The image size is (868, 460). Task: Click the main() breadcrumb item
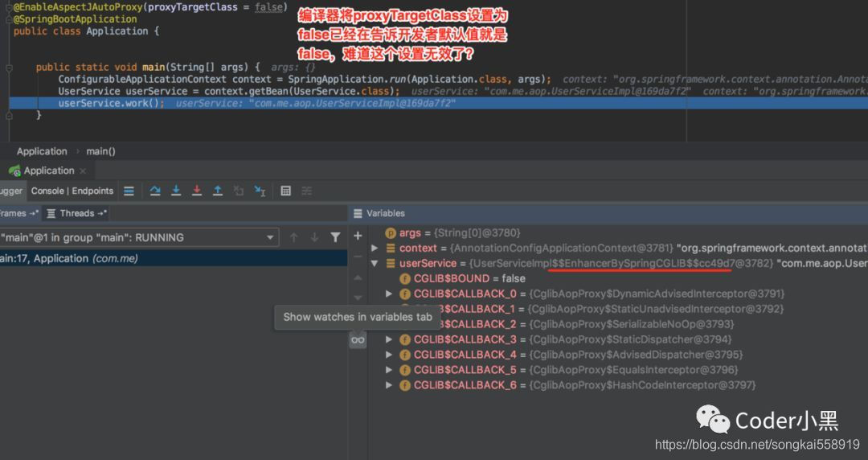pyautogui.click(x=100, y=151)
